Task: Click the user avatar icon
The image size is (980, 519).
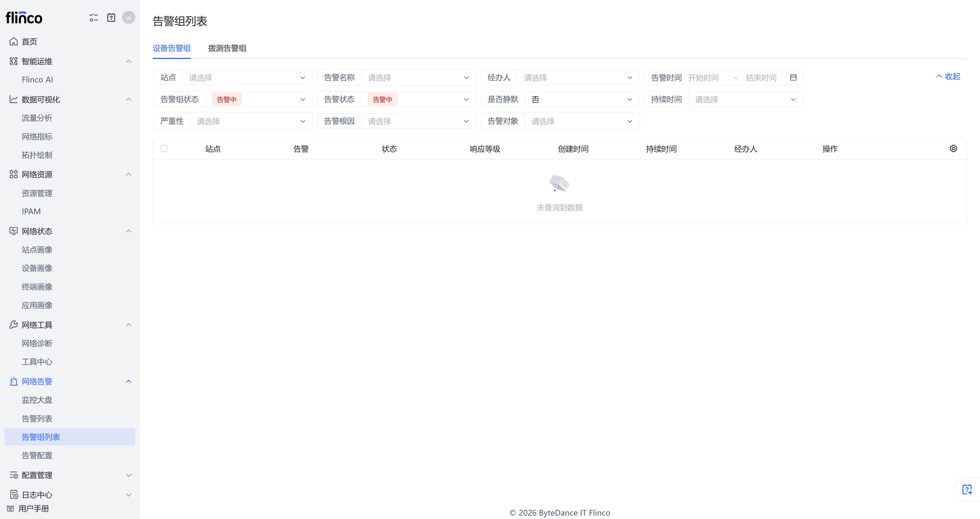Action: click(x=128, y=18)
